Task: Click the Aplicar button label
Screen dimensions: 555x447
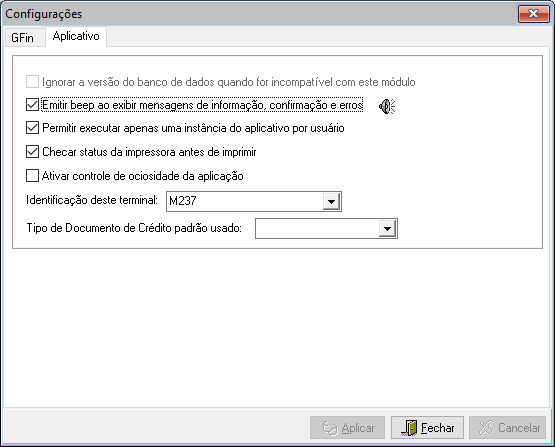Action: [x=358, y=428]
